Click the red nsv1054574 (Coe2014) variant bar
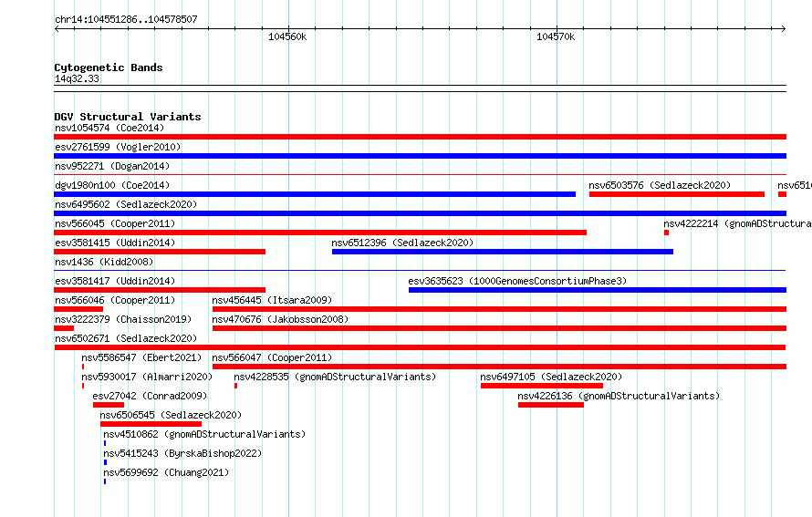This screenshot has width=812, height=517. point(420,137)
